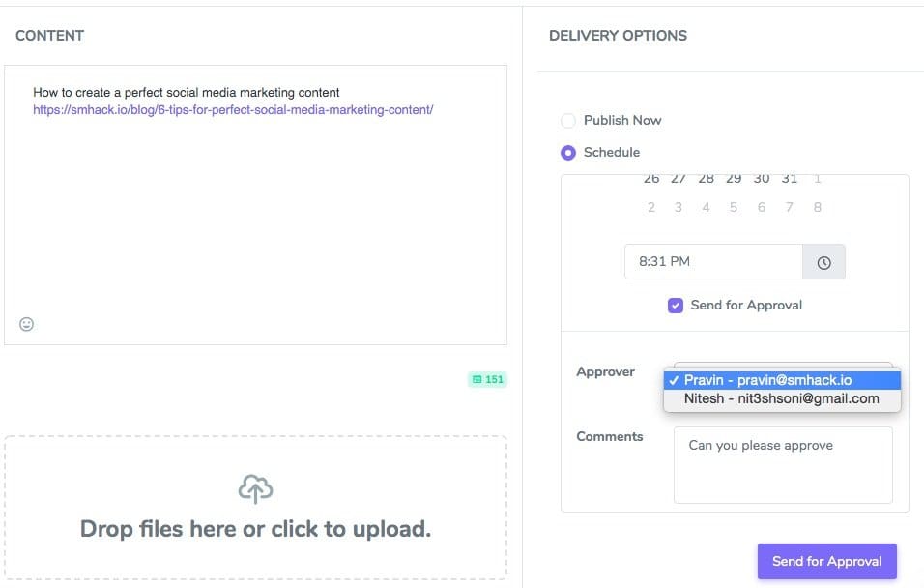The image size is (924, 588).
Task: Select the Publish Now radio button
Action: [x=568, y=121]
